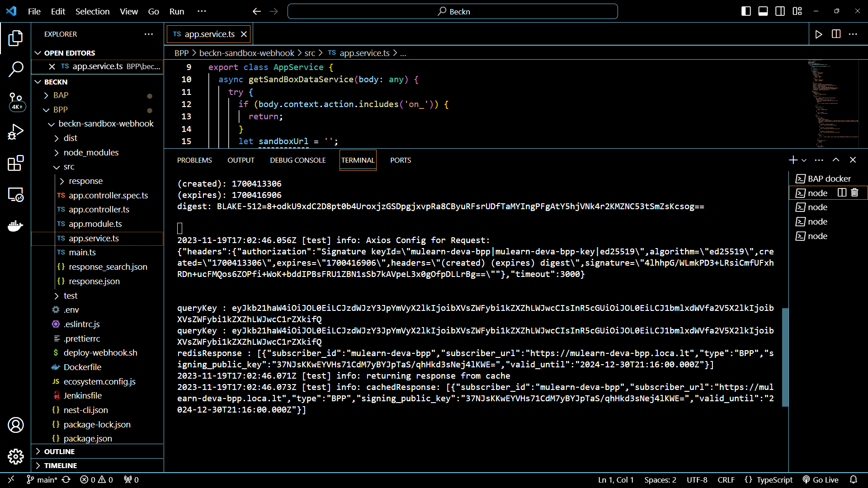Click the terminal vertical scrollbar
Screen dimensions: 868x488
coord(785,357)
